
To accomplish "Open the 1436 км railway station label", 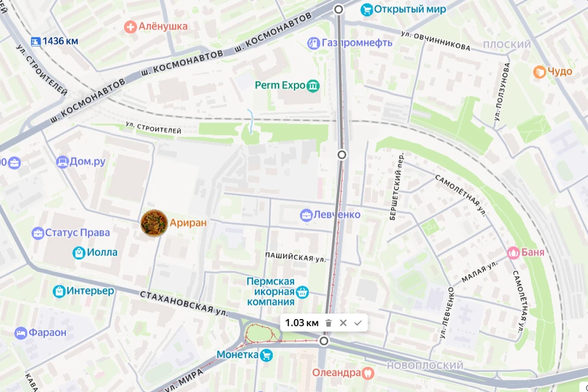I will point(60,41).
